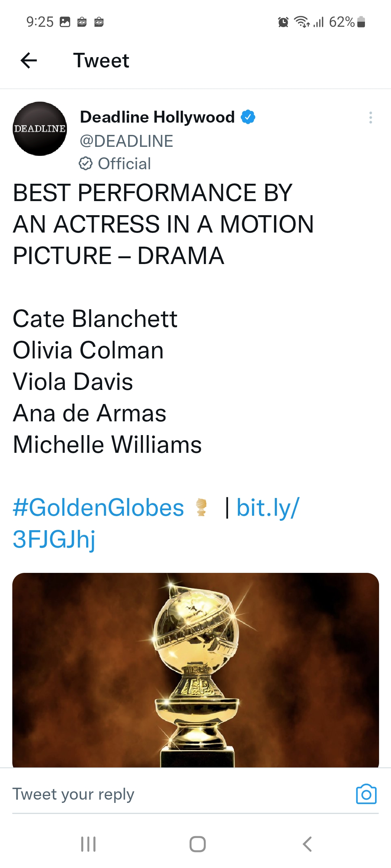The height and width of the screenshot is (868, 391).
Task: Tap the battery indicator in status bar
Action: click(361, 22)
